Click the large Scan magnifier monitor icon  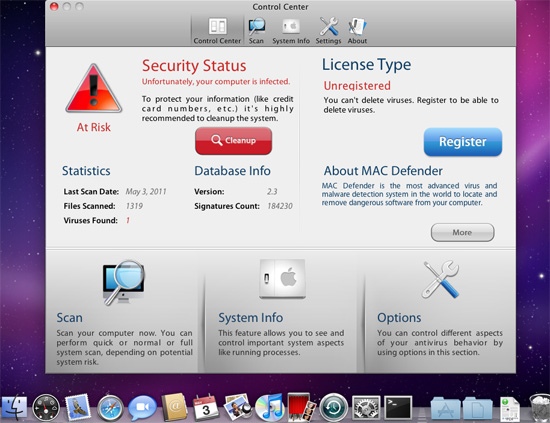[123, 282]
